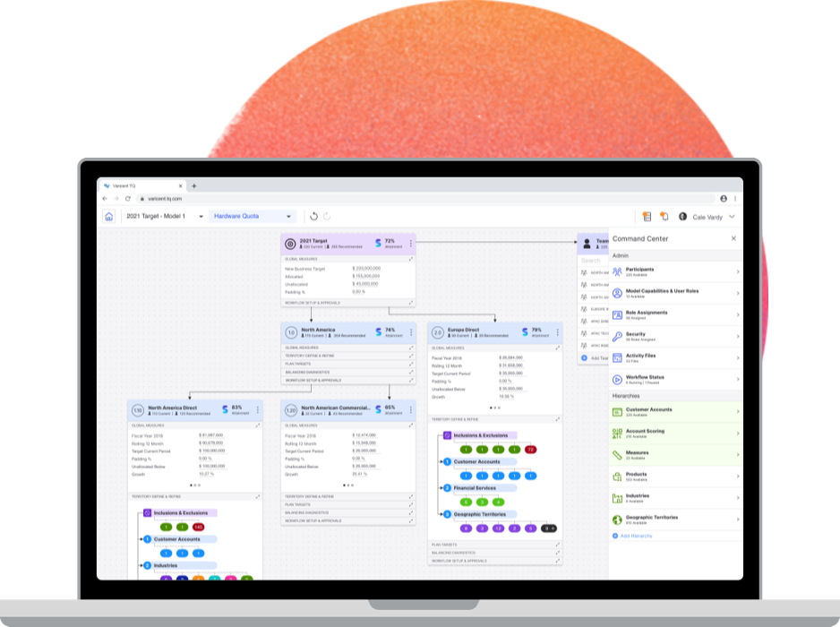
Task: Select the Security key icon
Action: 616,336
